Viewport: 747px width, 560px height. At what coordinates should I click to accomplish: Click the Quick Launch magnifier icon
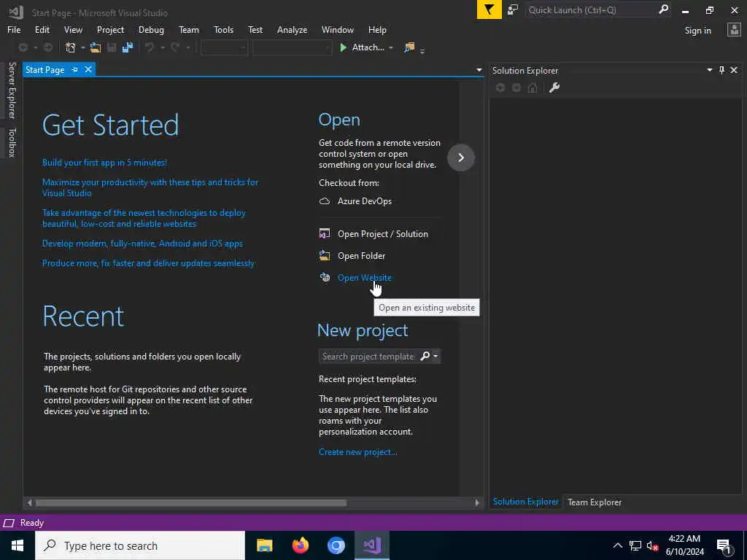point(663,9)
